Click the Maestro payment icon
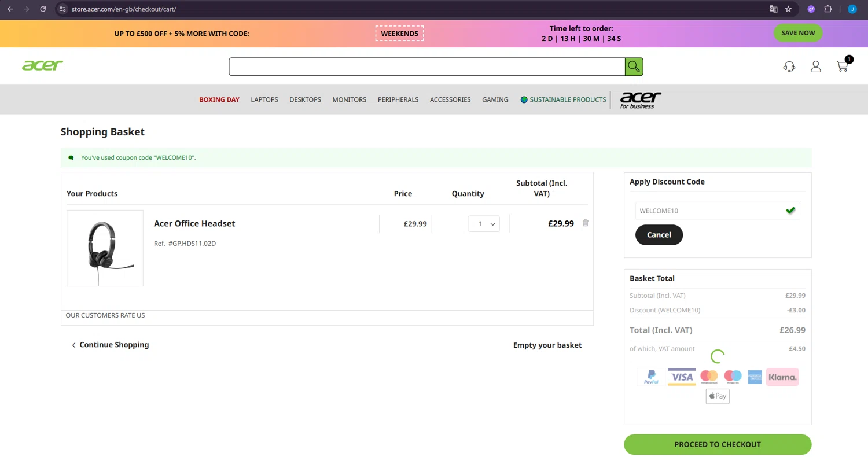The image size is (868, 457). 733,377
